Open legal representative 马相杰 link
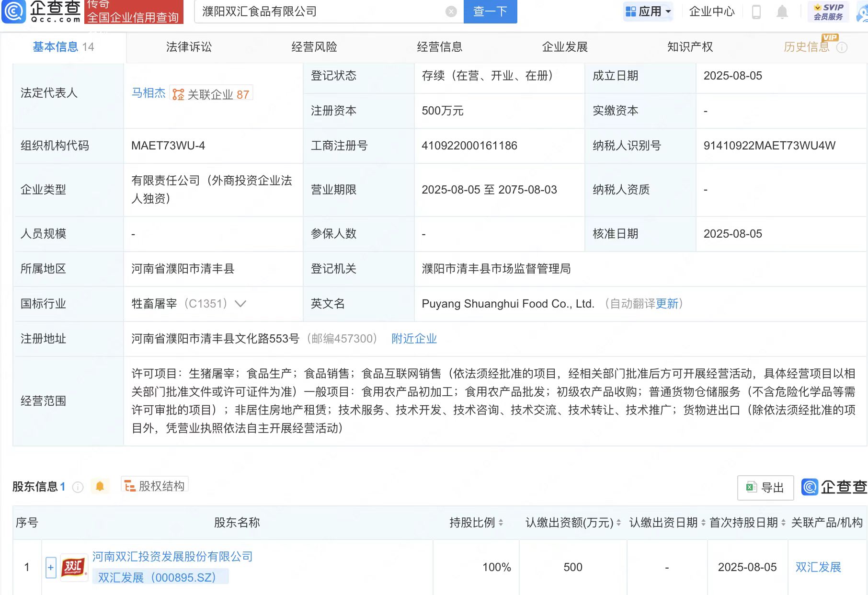This screenshot has height=595, width=868. coord(148,93)
